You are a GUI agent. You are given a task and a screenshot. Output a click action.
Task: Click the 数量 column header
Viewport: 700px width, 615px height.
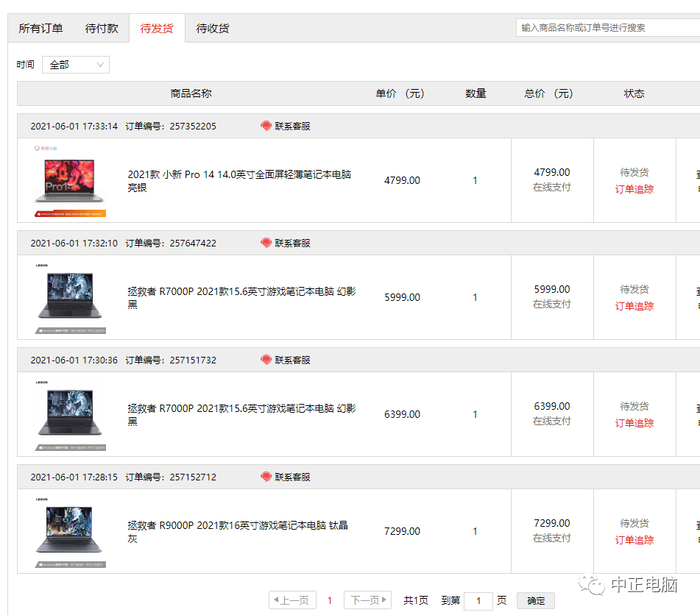[x=475, y=93]
